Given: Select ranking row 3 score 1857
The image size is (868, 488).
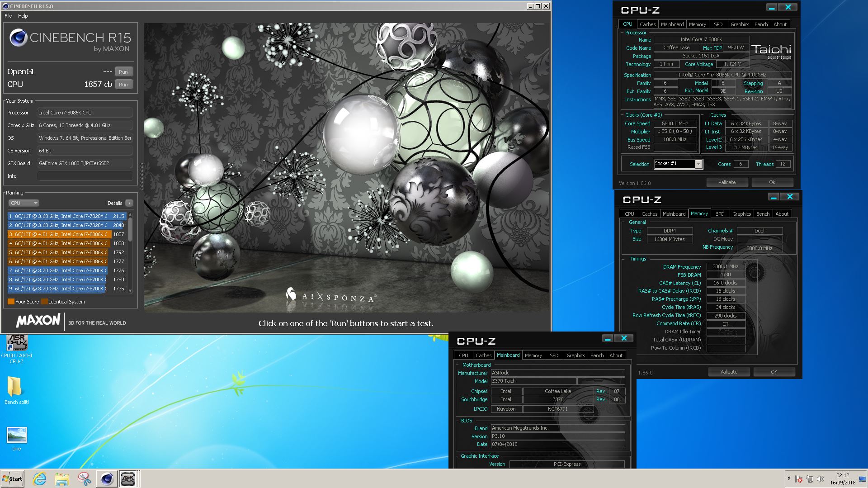Looking at the screenshot, I should [x=66, y=234].
